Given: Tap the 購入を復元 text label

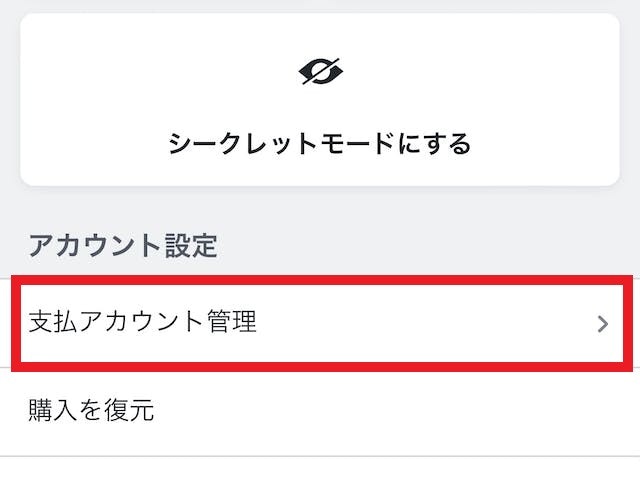Looking at the screenshot, I should tap(92, 408).
